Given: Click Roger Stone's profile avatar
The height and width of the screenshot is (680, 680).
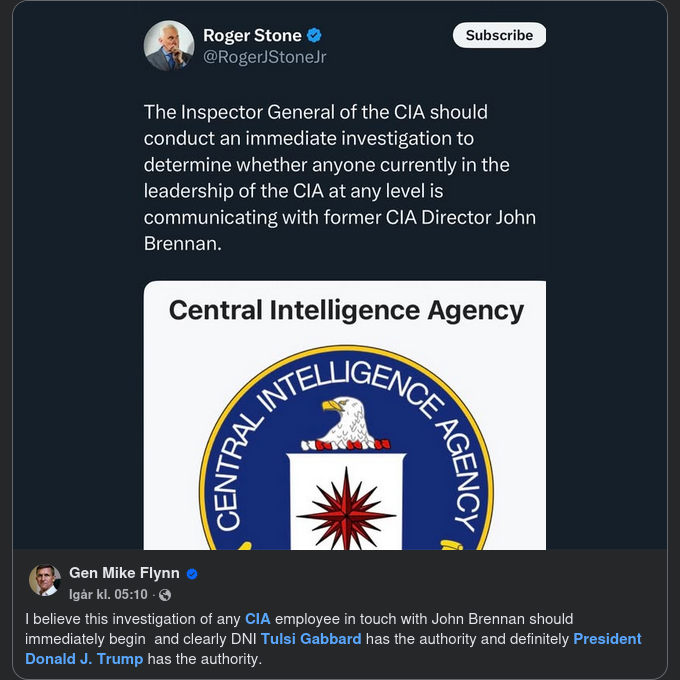Looking at the screenshot, I should pyautogui.click(x=169, y=46).
